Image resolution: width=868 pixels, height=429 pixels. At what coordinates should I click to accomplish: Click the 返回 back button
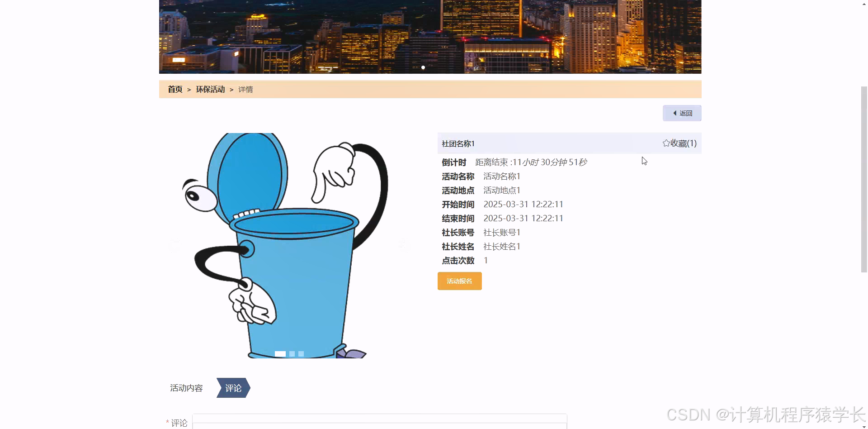[682, 113]
